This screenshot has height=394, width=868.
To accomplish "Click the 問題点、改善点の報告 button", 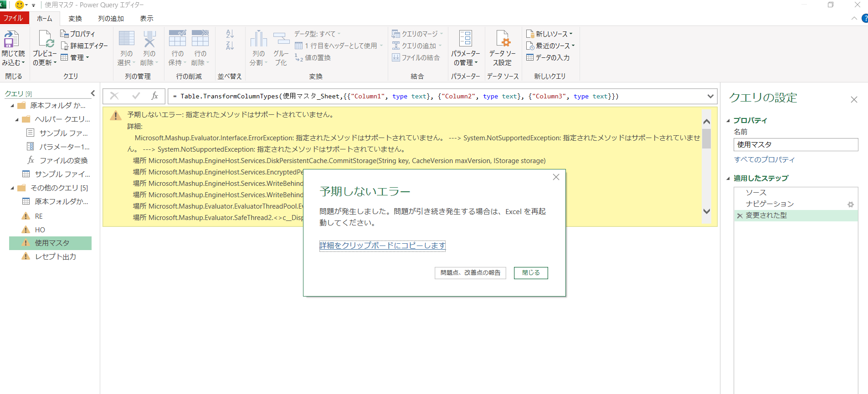I will [x=470, y=273].
